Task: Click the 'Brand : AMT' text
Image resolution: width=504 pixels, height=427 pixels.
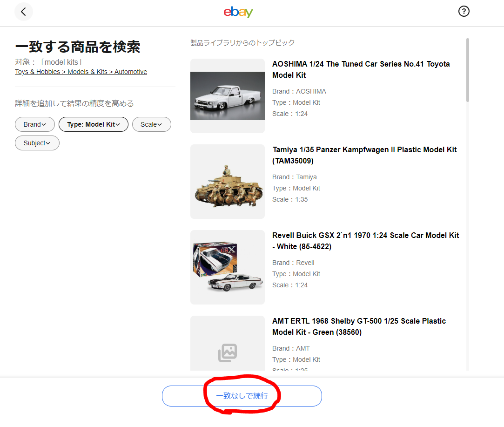Action: (x=291, y=349)
